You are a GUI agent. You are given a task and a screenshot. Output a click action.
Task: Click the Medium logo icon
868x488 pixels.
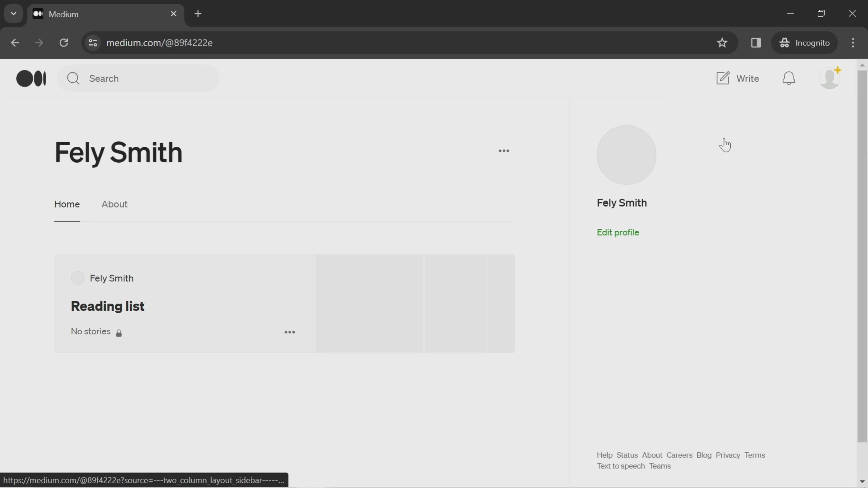click(x=31, y=78)
